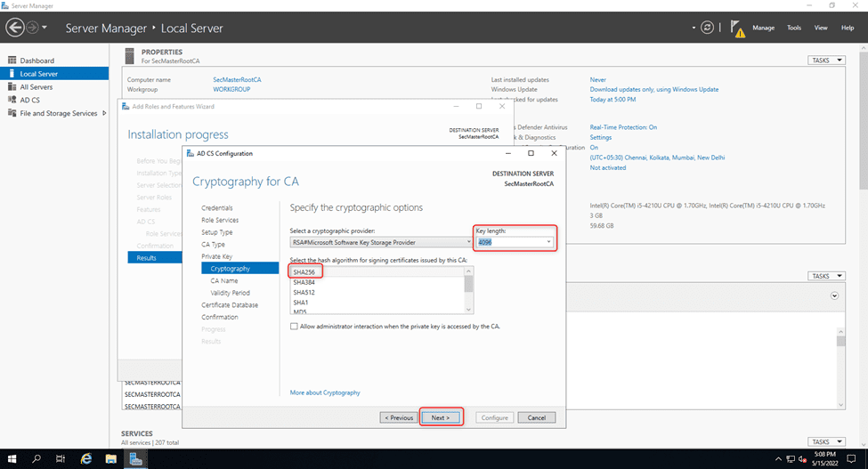Go to CA Name step
Viewport: 868px width, 469px height.
point(224,281)
